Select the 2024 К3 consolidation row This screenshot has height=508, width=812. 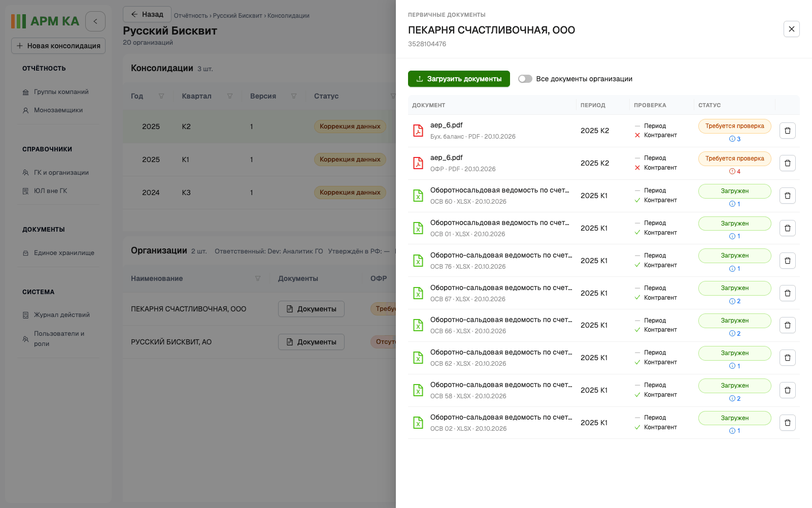click(259, 193)
